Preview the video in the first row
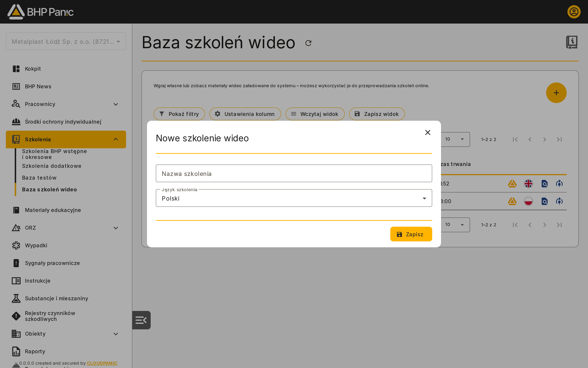The height and width of the screenshot is (368, 588). pyautogui.click(x=544, y=183)
